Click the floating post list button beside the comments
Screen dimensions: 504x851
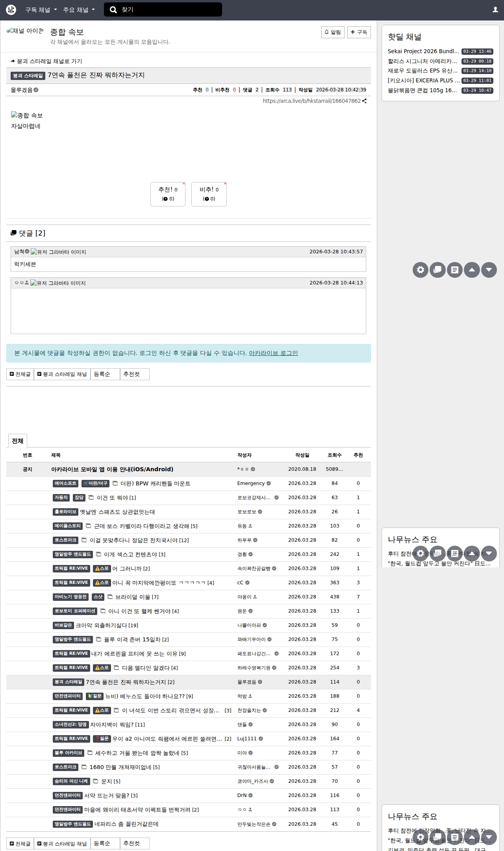(x=455, y=270)
